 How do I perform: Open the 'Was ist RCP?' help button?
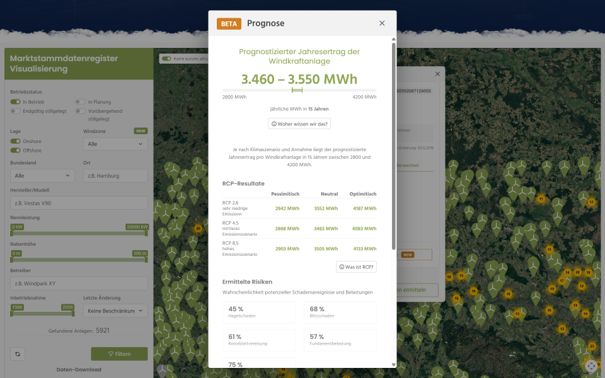[356, 267]
